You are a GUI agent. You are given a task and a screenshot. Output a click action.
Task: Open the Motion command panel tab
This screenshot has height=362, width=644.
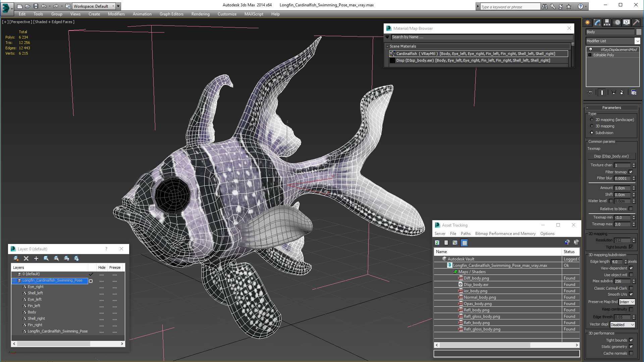click(617, 22)
